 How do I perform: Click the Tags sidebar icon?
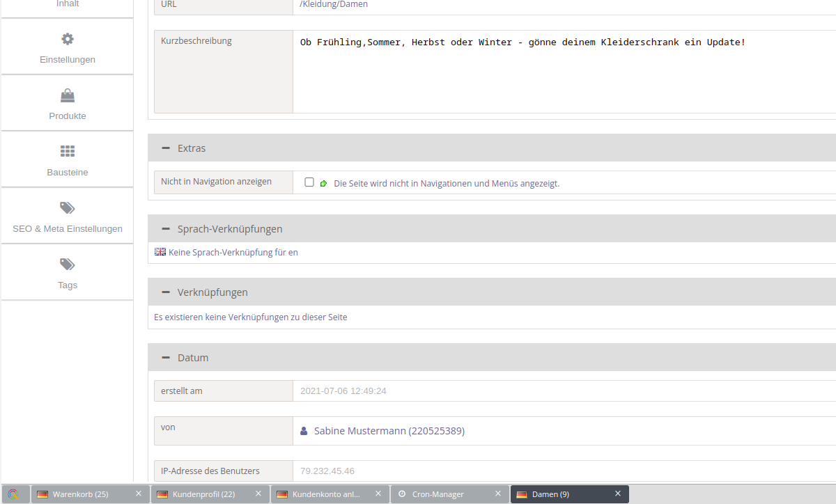click(x=68, y=265)
